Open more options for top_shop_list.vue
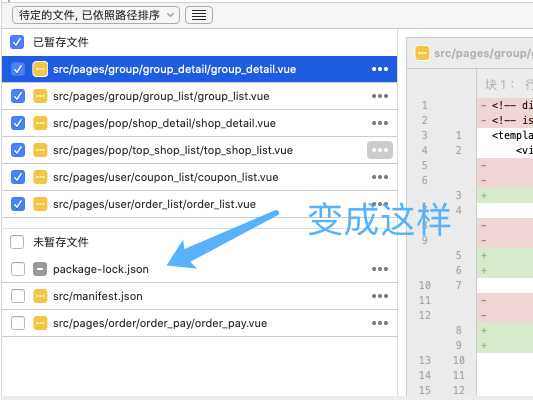533x400 pixels. (x=380, y=150)
